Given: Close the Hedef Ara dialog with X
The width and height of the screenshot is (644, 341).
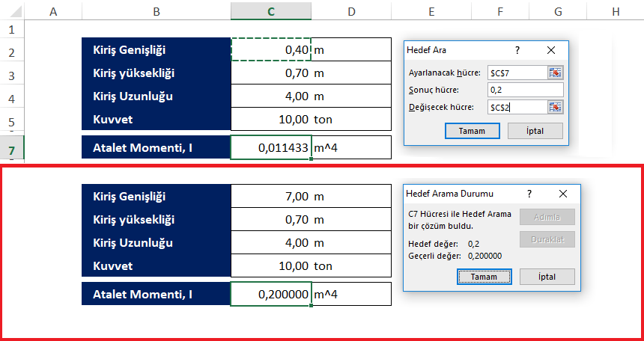Looking at the screenshot, I should coord(551,50).
